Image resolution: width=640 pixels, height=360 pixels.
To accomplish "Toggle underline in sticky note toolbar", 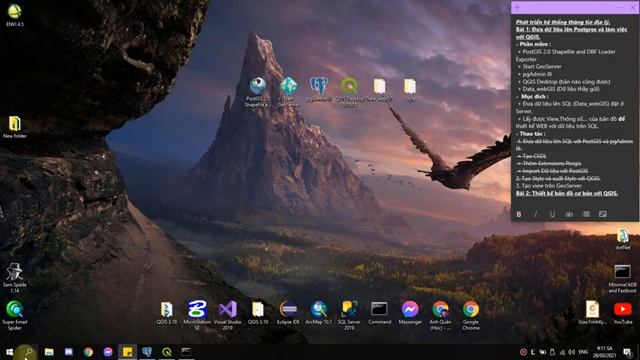I will tap(552, 214).
